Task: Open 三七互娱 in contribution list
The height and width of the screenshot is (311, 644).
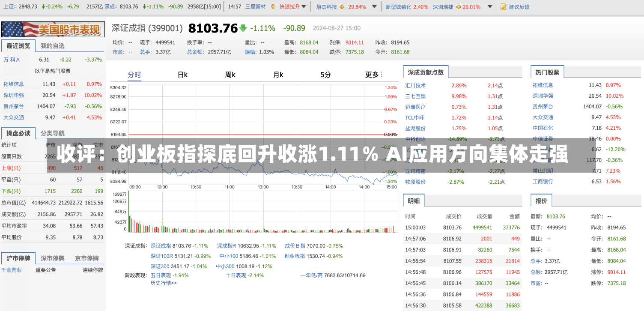Action: 415,96
